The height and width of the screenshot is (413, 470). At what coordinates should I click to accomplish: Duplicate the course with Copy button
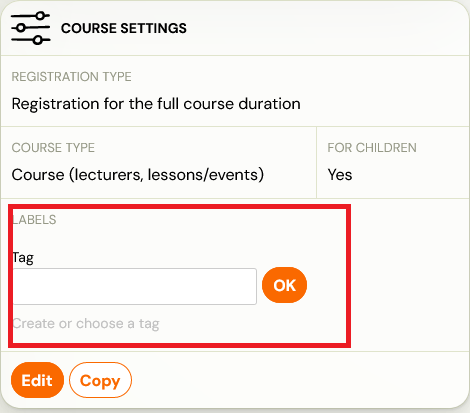[x=100, y=380]
